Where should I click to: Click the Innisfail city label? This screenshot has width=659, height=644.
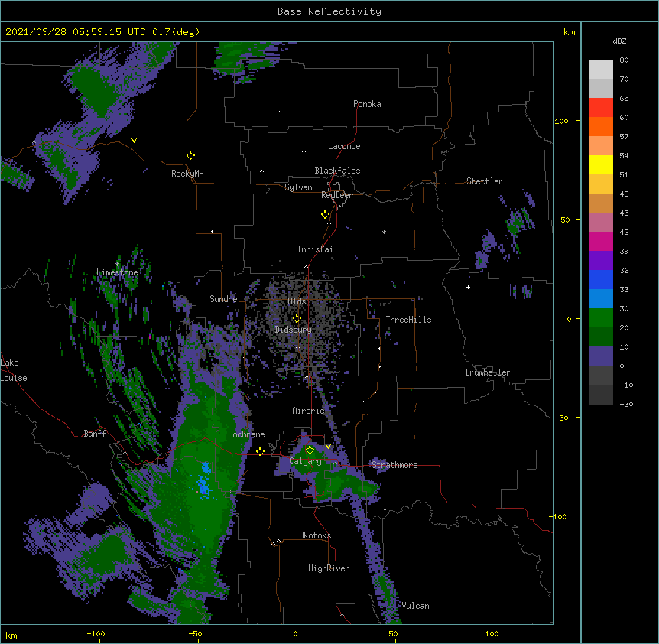[317, 249]
